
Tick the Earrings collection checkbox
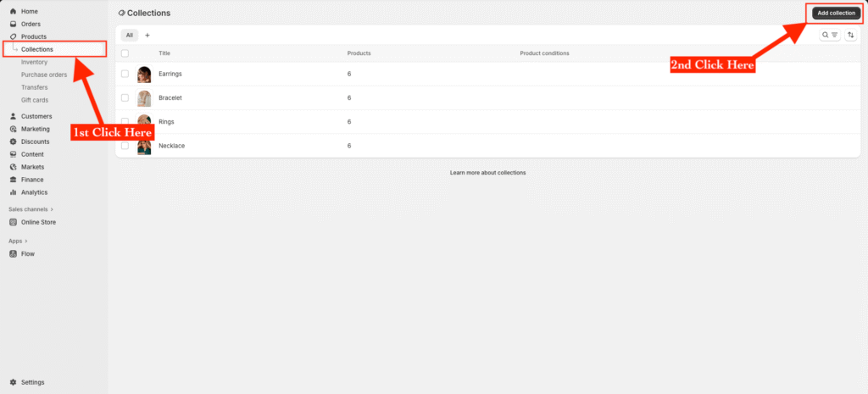click(x=125, y=74)
